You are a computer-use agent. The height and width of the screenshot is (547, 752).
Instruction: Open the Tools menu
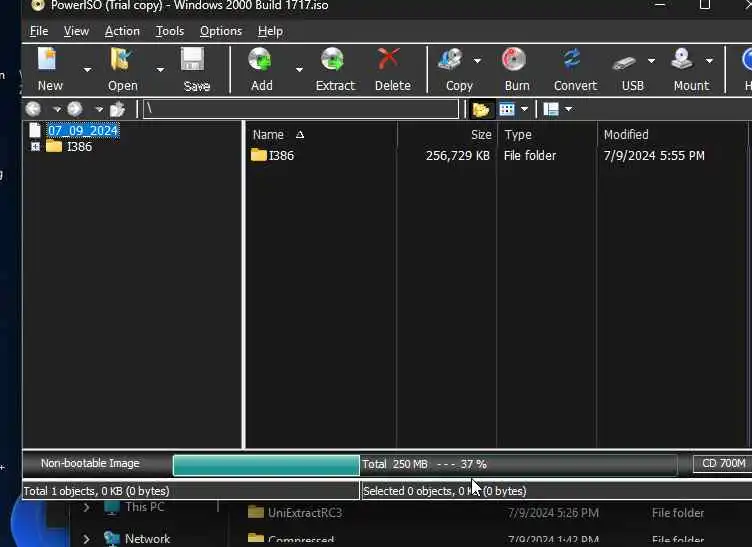pos(170,31)
